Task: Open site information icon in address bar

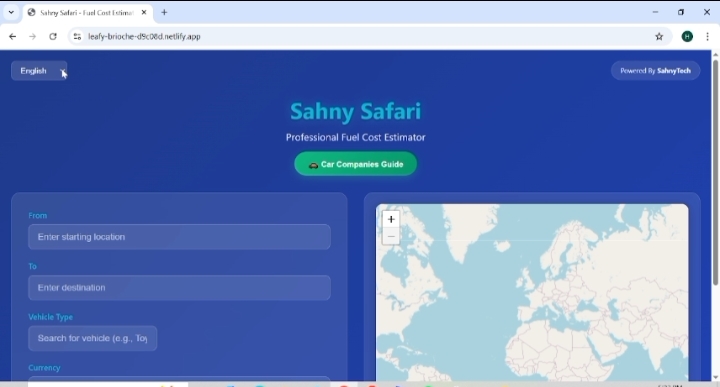Action: [x=77, y=36]
